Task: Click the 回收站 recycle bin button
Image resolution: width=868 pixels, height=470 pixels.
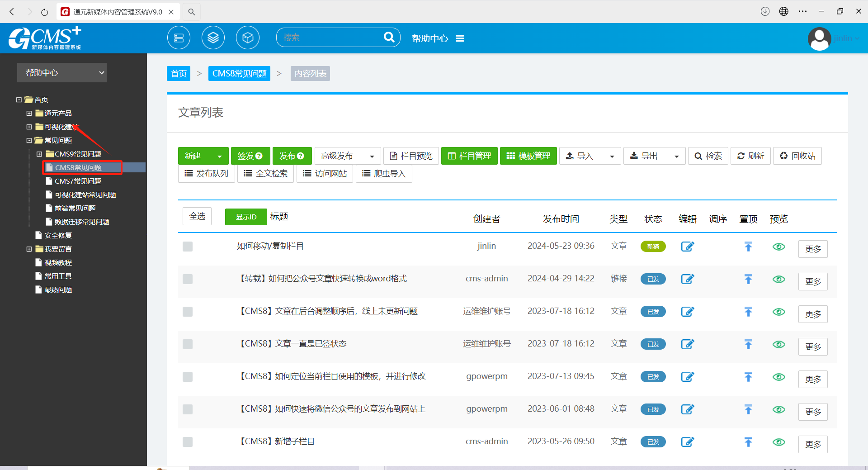Action: point(797,156)
